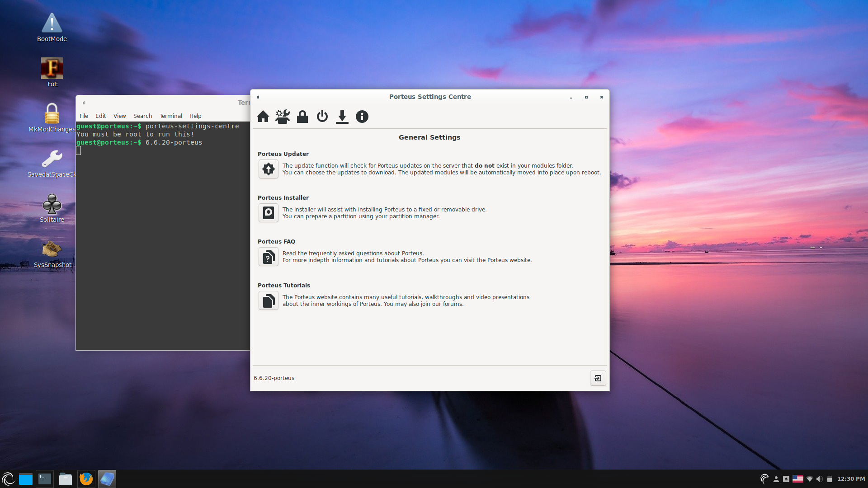Launch the Porteus Installer button
This screenshot has height=488, width=868.
(x=269, y=213)
